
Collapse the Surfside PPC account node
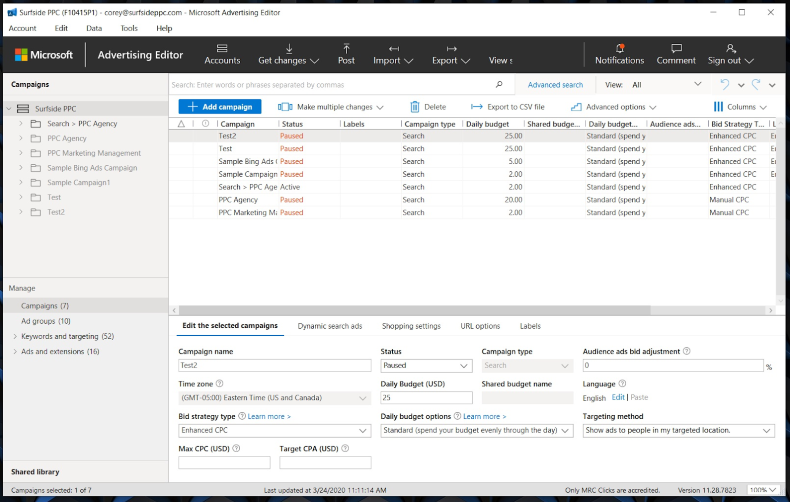tap(9, 109)
